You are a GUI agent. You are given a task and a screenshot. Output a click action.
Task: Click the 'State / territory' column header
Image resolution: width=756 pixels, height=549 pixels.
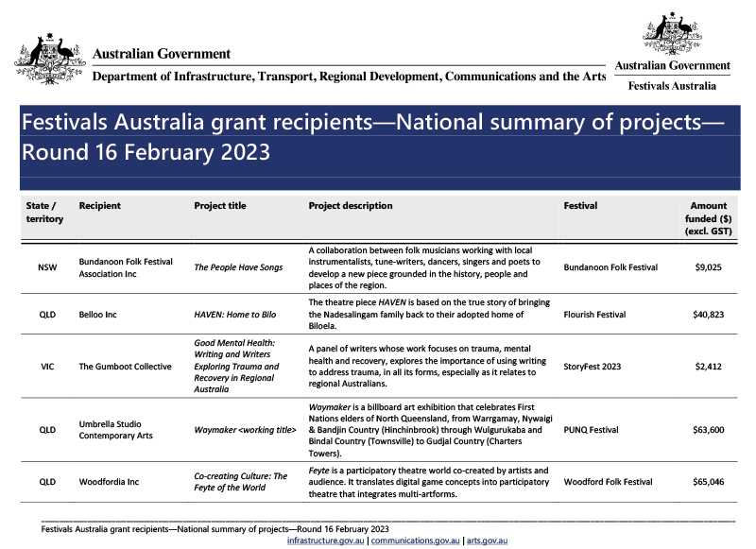45,212
